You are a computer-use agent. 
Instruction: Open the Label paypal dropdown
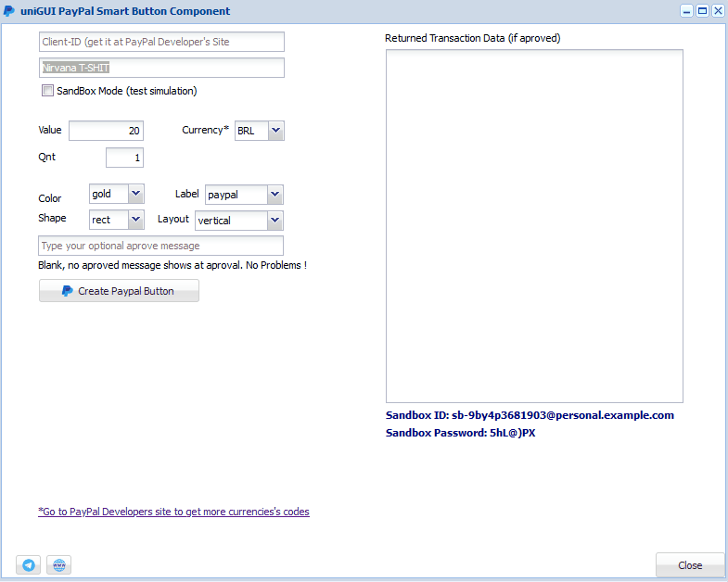coord(275,195)
